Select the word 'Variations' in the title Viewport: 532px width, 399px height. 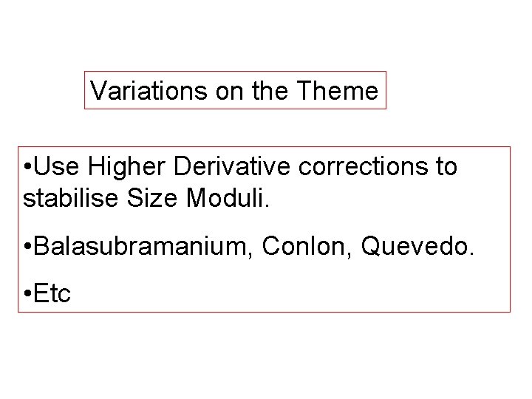coord(149,91)
